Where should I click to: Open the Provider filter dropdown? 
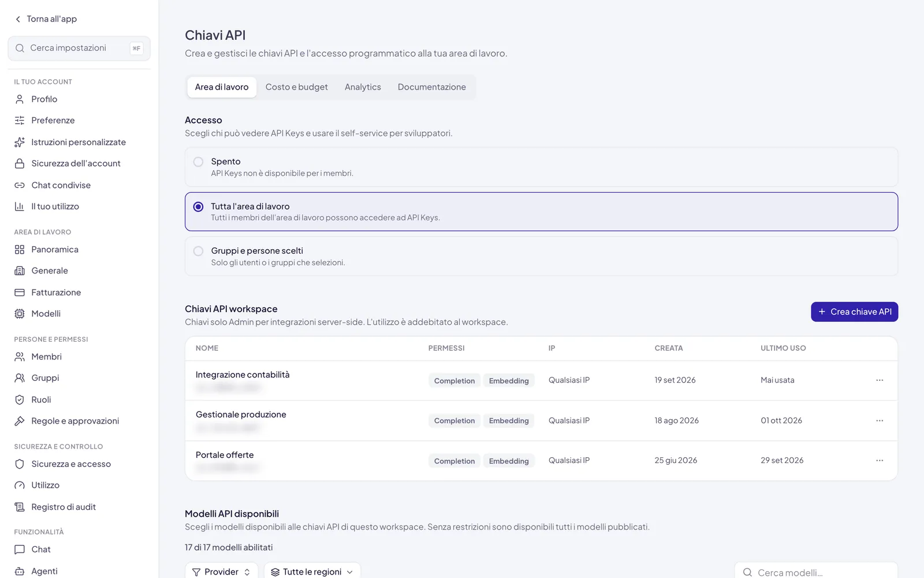(221, 572)
